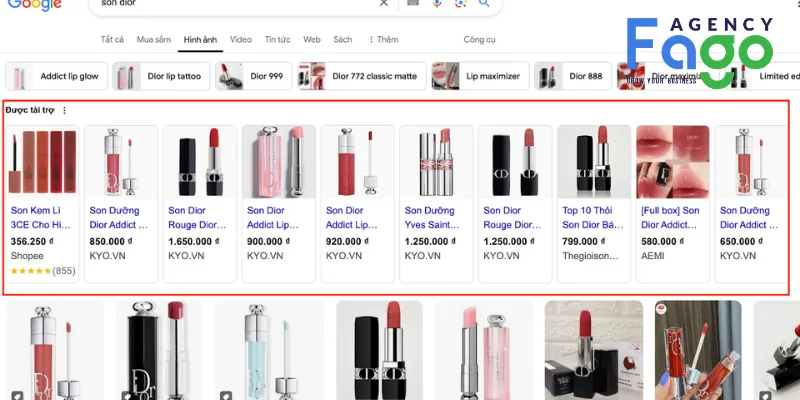Image resolution: width=800 pixels, height=400 pixels.
Task: Click the 799.000 đ price
Action: tap(584, 241)
